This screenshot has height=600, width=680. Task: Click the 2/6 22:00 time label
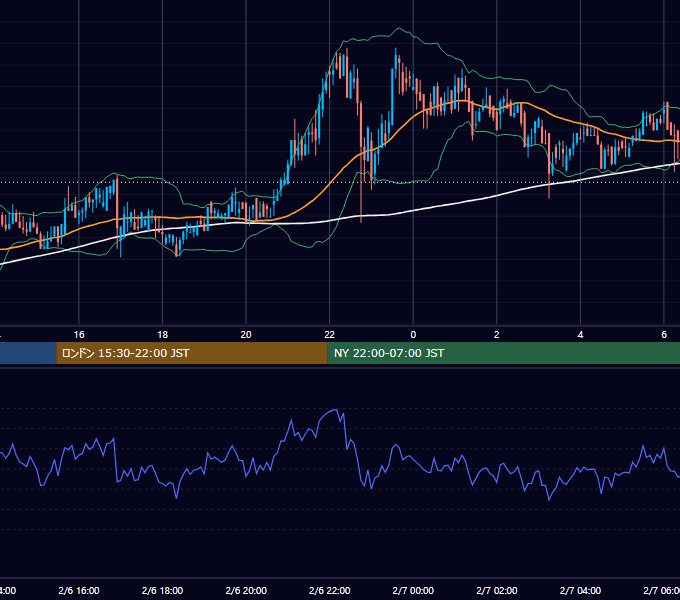click(x=330, y=590)
